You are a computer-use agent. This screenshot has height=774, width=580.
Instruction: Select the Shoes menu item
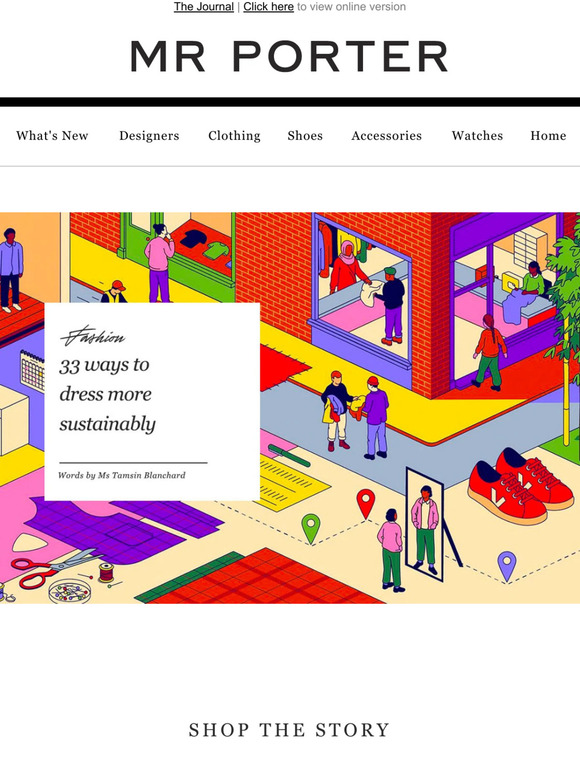pos(305,136)
